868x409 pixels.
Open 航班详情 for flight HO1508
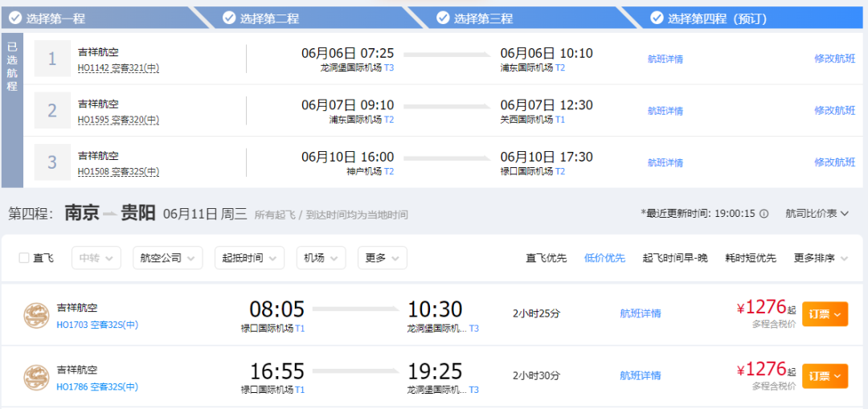(665, 162)
